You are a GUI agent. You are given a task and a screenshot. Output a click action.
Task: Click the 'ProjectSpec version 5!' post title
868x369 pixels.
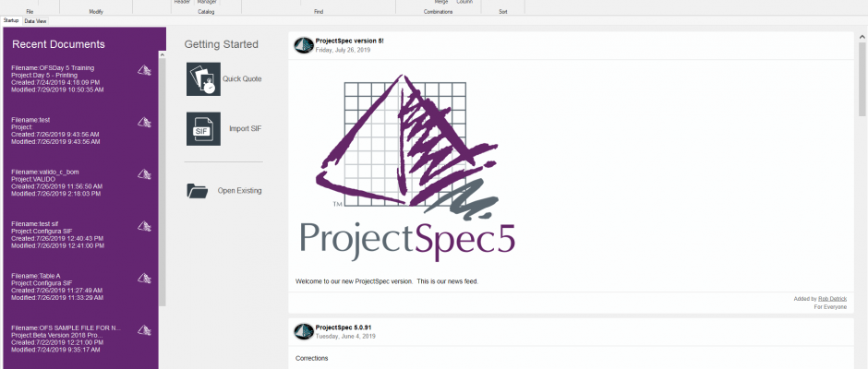click(350, 41)
